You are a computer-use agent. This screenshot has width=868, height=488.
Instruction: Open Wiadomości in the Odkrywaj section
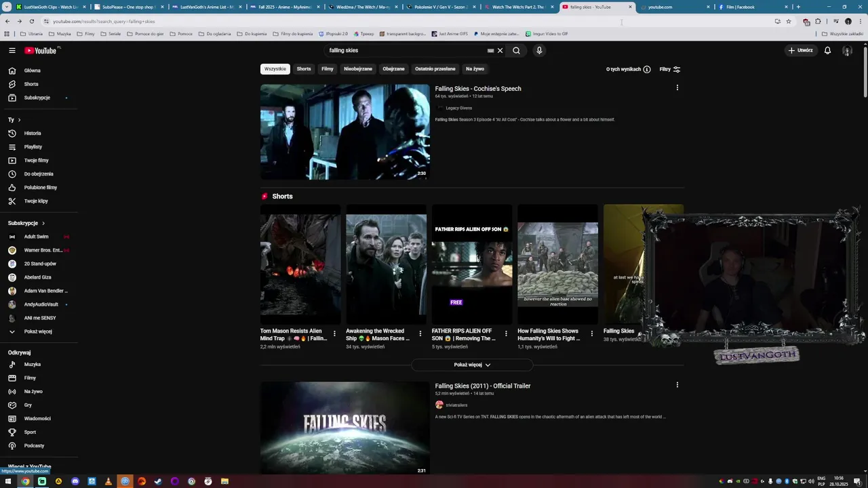point(39,419)
